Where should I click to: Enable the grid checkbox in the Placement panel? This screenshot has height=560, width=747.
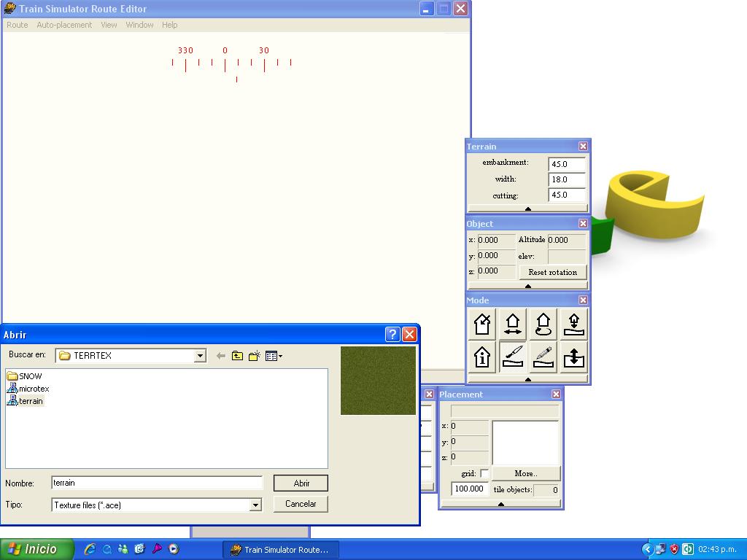pyautogui.click(x=484, y=474)
